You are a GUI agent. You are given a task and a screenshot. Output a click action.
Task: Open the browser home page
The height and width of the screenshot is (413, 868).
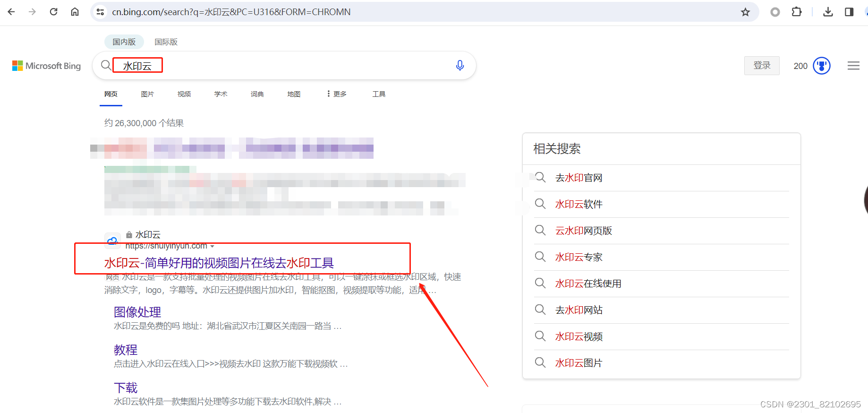tap(75, 12)
